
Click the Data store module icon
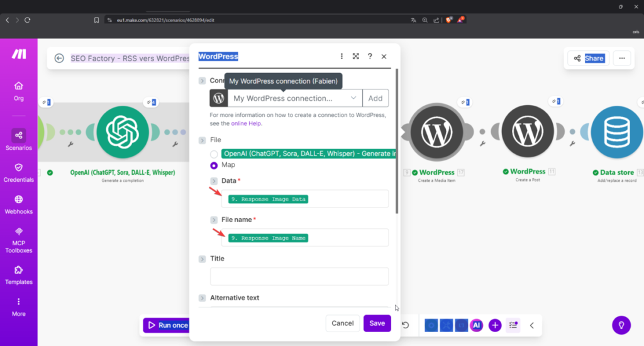[613, 131]
